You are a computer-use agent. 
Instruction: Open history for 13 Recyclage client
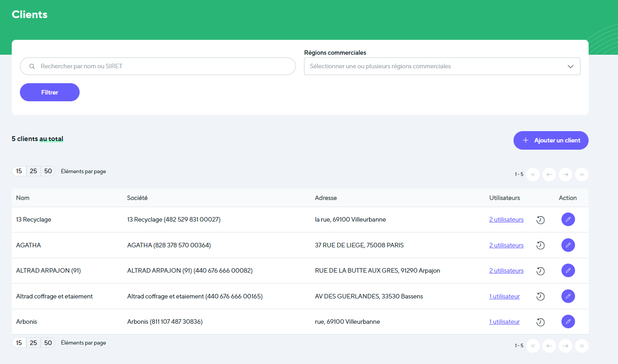(x=540, y=220)
